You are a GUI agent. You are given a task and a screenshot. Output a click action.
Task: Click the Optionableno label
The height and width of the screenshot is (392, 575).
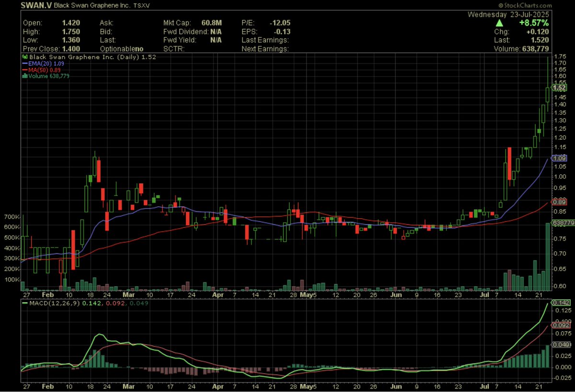(x=121, y=49)
